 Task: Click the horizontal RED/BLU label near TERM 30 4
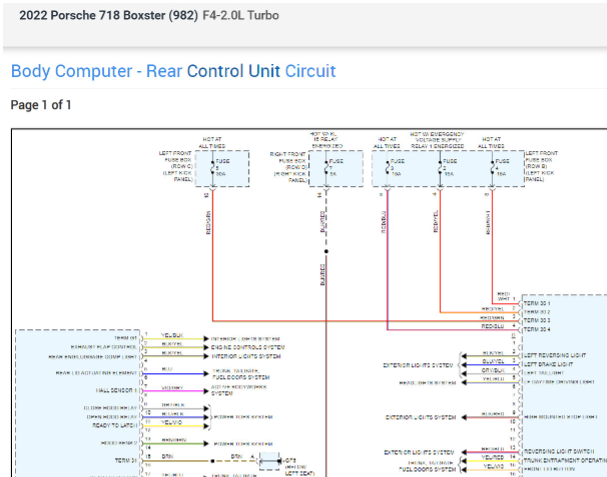pyautogui.click(x=492, y=326)
